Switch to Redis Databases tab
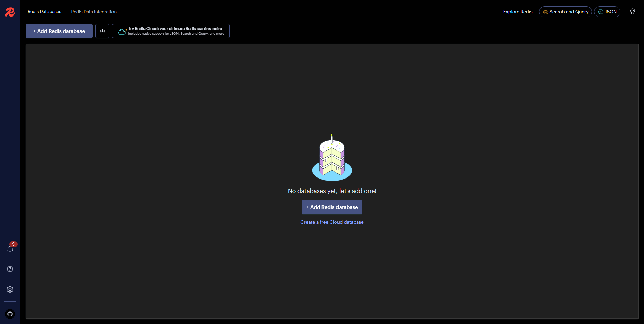644x324 pixels. 44,12
